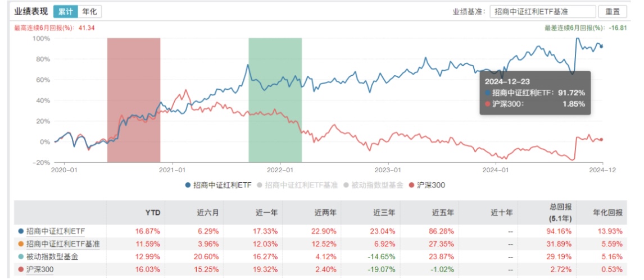
Task: Click teal dot beside 被动指数型基金 row
Action: click(x=21, y=256)
